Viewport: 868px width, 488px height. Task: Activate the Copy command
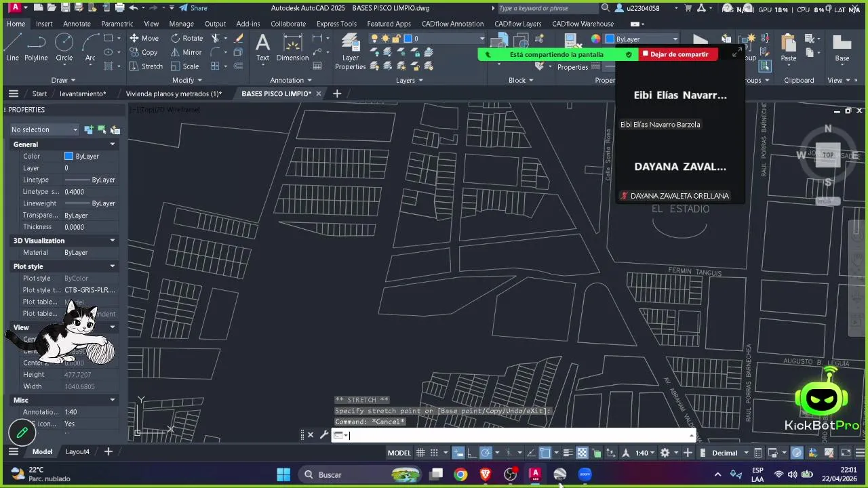pyautogui.click(x=144, y=52)
